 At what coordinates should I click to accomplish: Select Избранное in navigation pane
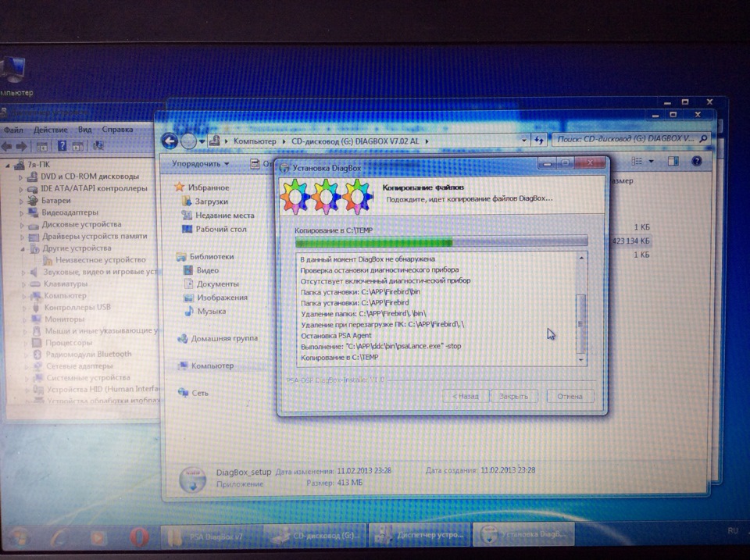point(208,187)
